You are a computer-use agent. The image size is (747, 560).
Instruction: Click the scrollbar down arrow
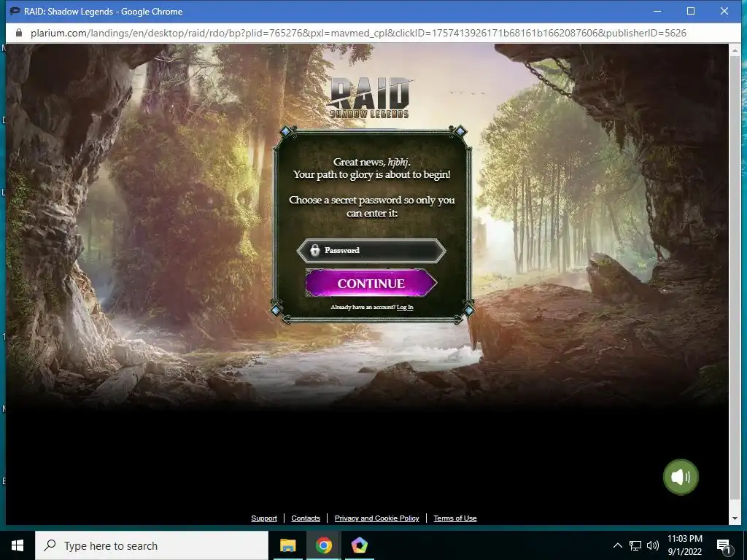pos(735,518)
